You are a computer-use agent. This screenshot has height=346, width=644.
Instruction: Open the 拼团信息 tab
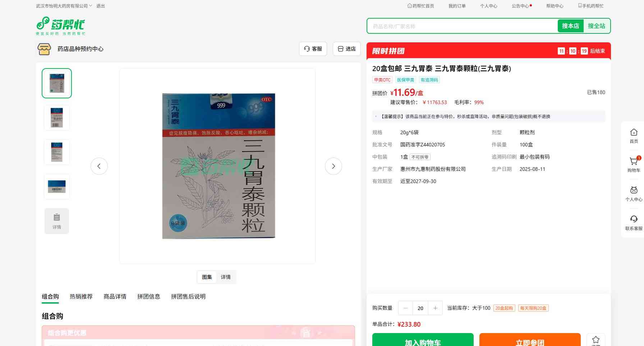pos(149,296)
